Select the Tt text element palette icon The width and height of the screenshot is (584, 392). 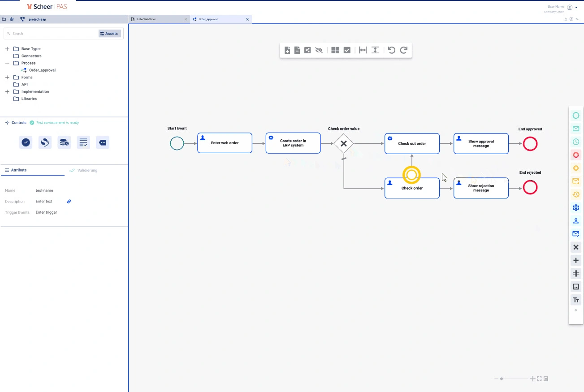(576, 300)
